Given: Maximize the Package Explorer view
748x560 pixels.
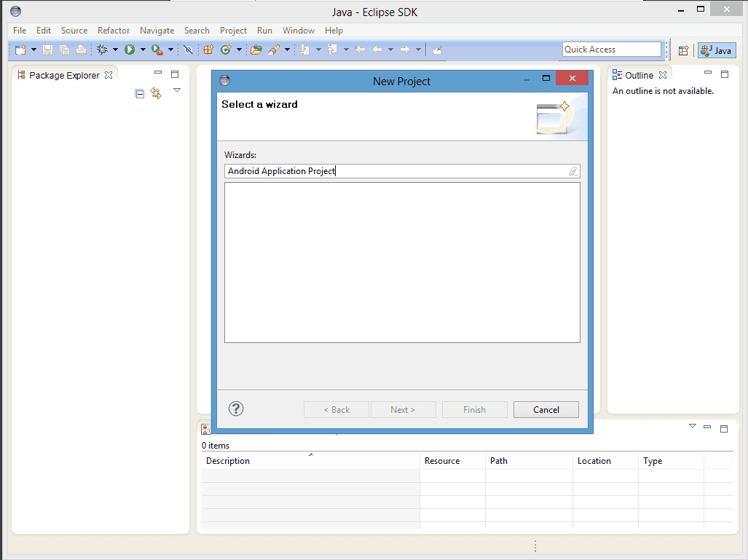Looking at the screenshot, I should click(x=175, y=74).
